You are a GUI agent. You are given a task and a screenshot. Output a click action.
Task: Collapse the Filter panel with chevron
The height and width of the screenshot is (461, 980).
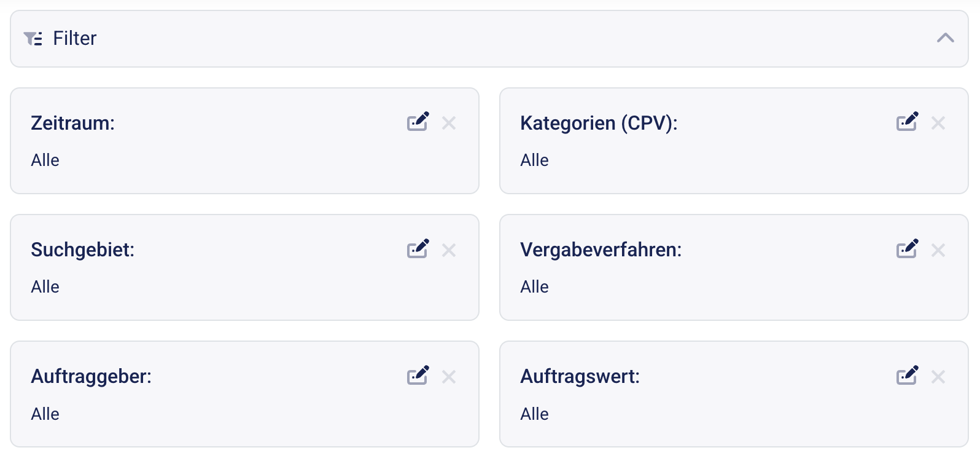click(x=945, y=38)
